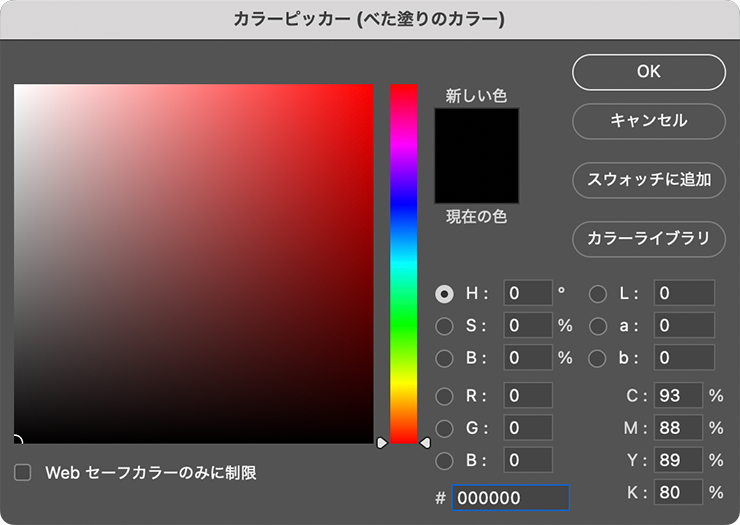Click blue area on hue slider
This screenshot has height=525, width=740.
coord(403,205)
